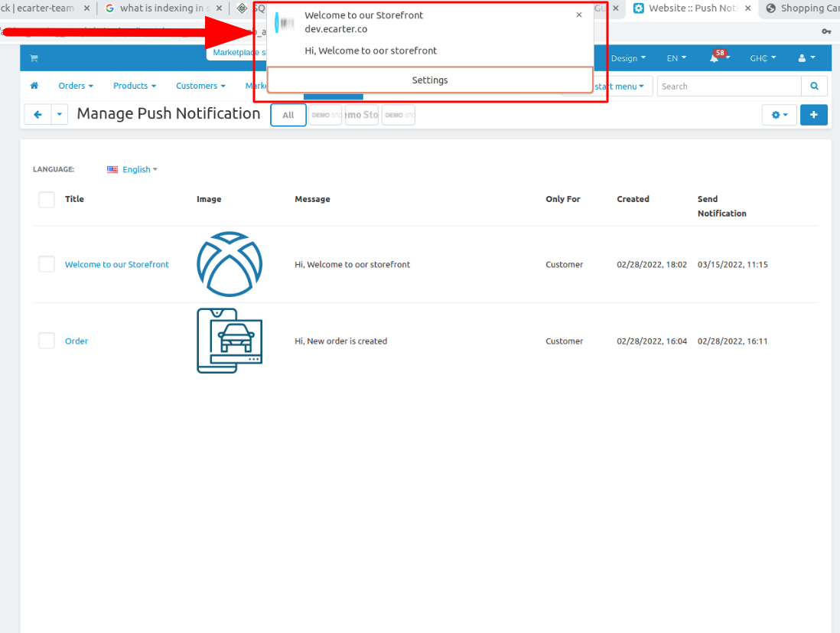Click the back arrow button

click(37, 115)
